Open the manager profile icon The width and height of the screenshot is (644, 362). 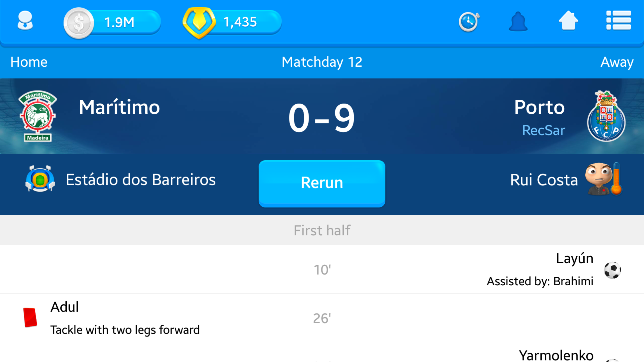(x=25, y=21)
